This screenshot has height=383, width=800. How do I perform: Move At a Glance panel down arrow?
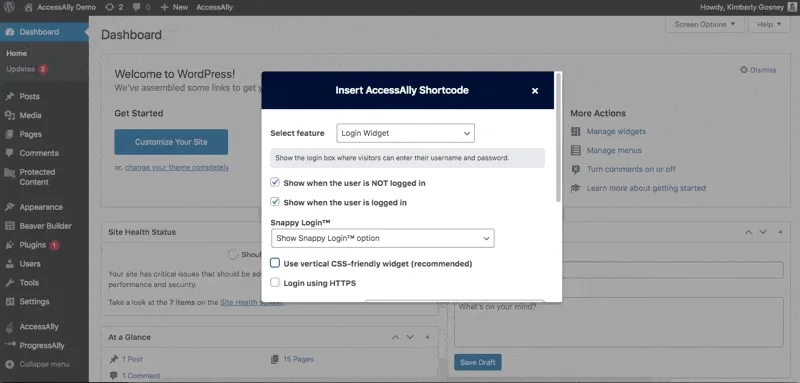(410, 337)
